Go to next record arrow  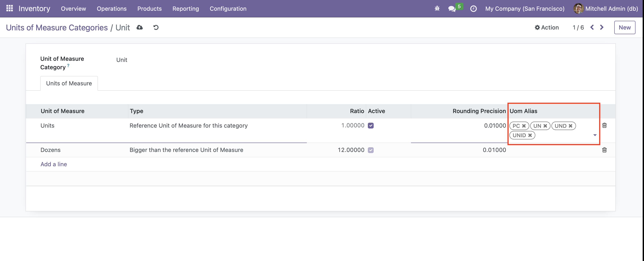point(602,27)
